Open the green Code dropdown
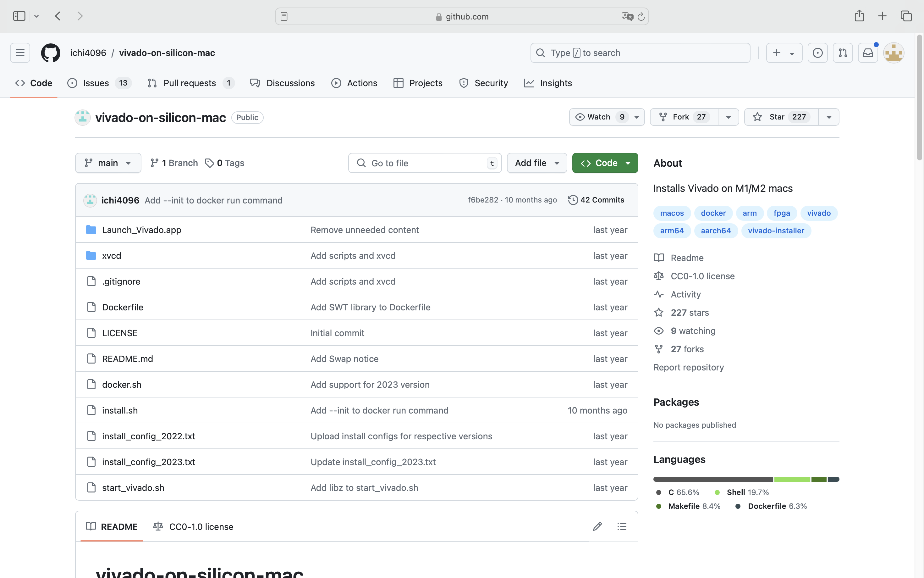Viewport: 924px width, 578px height. click(x=605, y=163)
